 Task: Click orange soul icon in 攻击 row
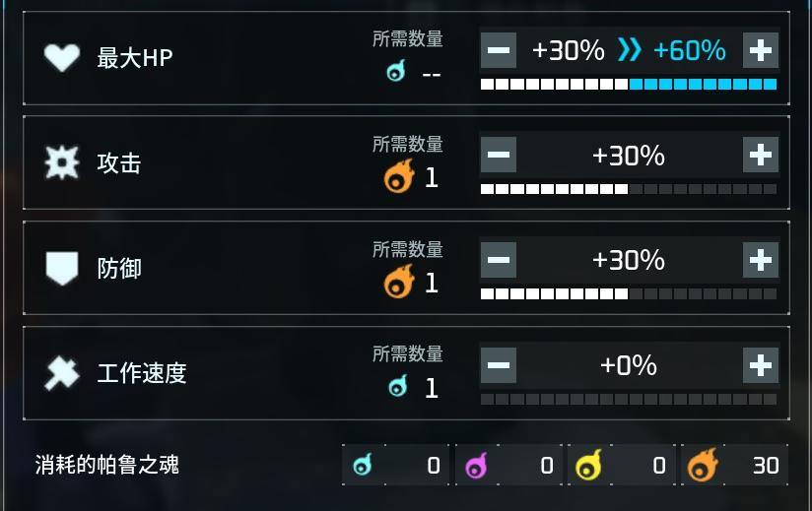398,178
